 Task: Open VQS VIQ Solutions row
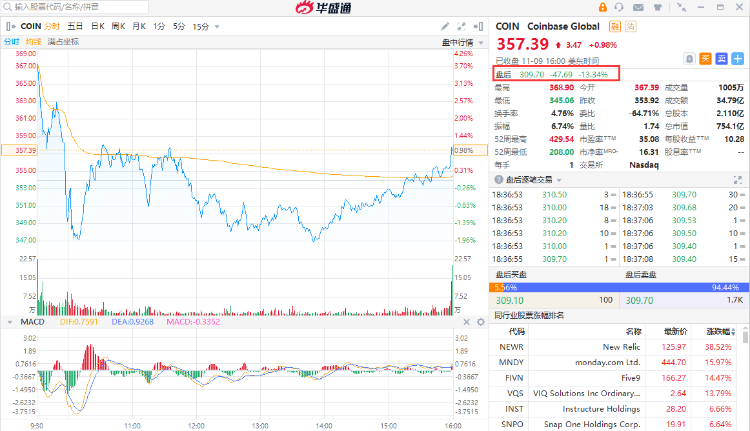click(x=617, y=393)
